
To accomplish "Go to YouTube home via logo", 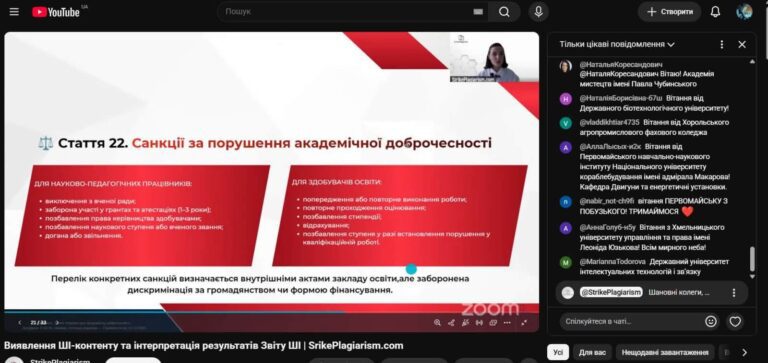I will 56,12.
